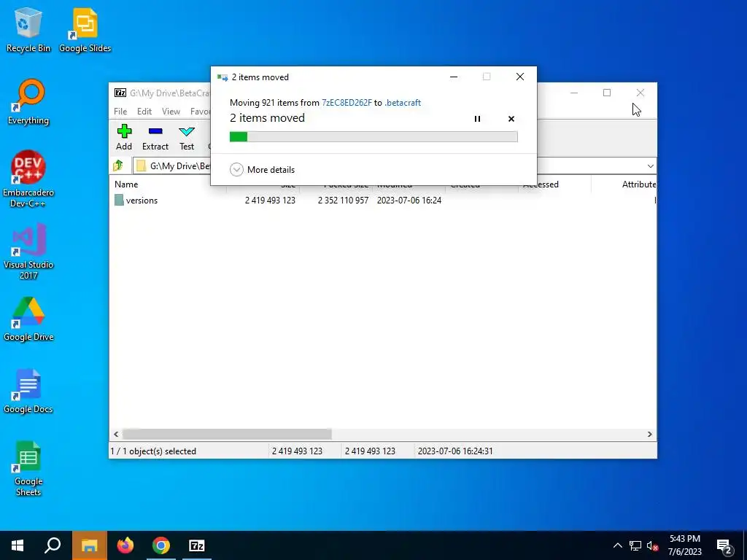Click packed size 2 352 110 957
Viewport: 747px width, 560px height.
pyautogui.click(x=343, y=201)
